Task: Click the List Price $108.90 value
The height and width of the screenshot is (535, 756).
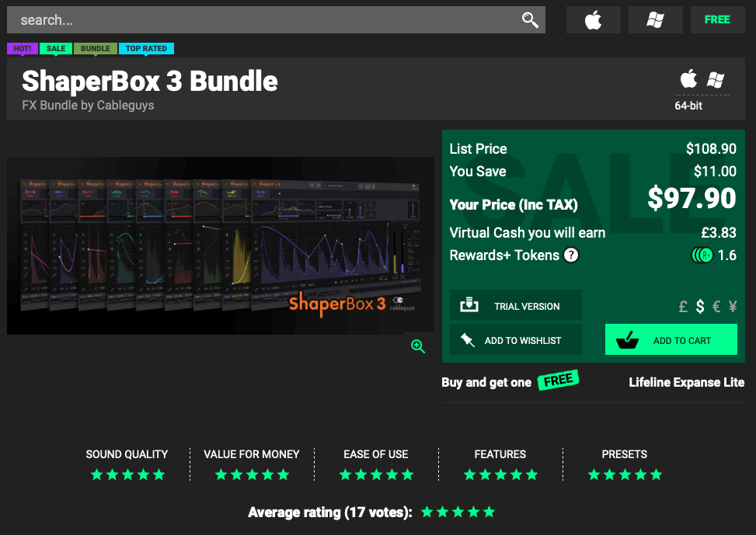Action: click(711, 148)
